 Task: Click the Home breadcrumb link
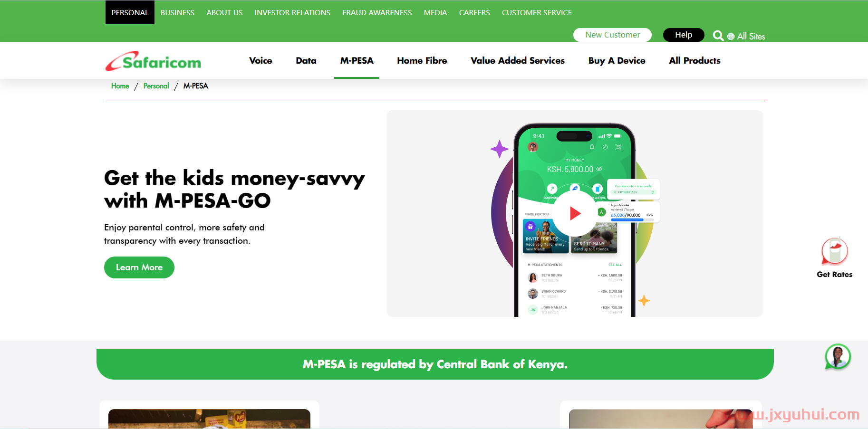point(120,86)
